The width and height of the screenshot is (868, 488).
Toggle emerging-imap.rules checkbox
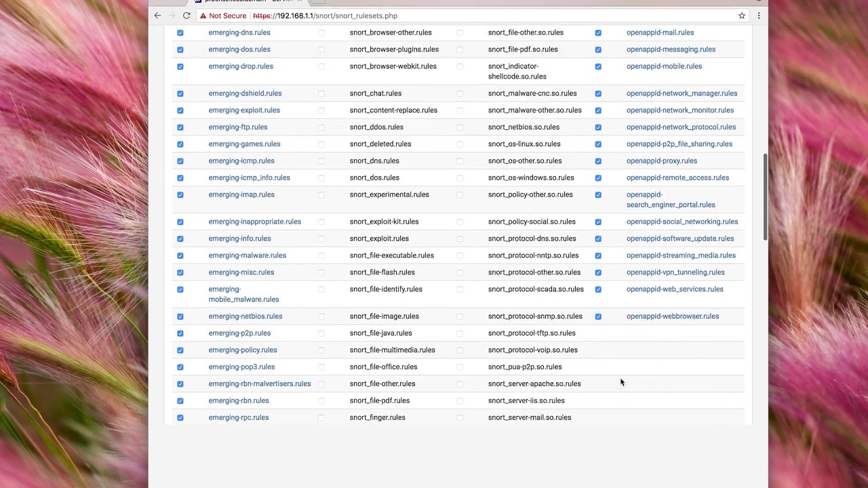pos(180,195)
